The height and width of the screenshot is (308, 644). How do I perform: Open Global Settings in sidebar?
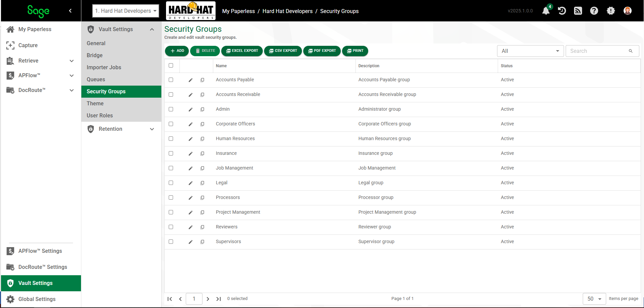coord(41,299)
